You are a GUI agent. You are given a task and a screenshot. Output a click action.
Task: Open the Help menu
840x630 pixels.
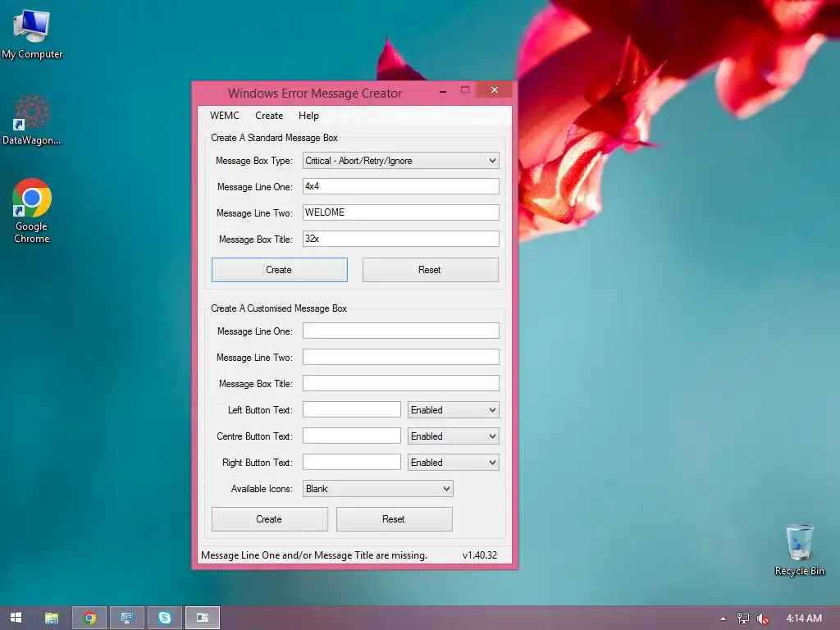pyautogui.click(x=308, y=115)
